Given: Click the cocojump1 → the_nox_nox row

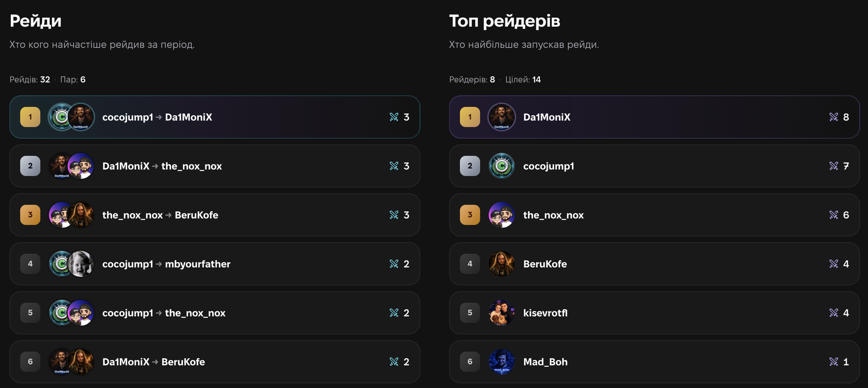Looking at the screenshot, I should [215, 313].
